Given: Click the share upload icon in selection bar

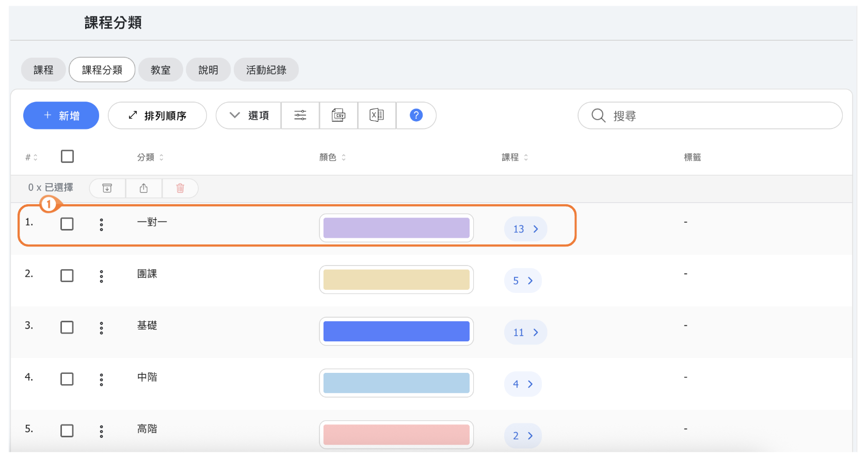Looking at the screenshot, I should 144,188.
